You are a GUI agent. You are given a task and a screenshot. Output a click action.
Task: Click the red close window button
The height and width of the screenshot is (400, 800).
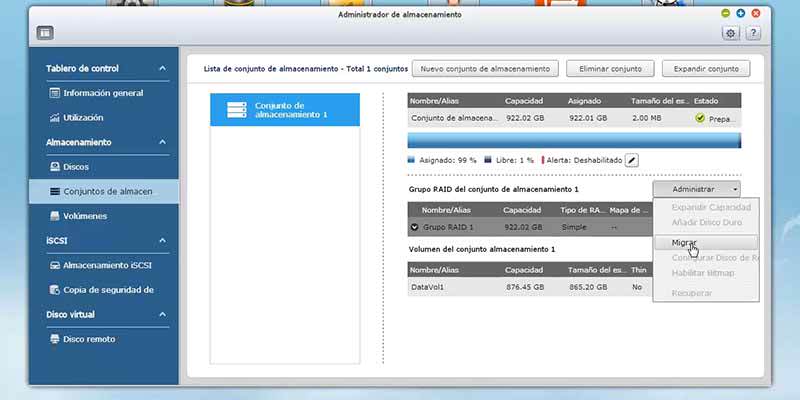756,13
